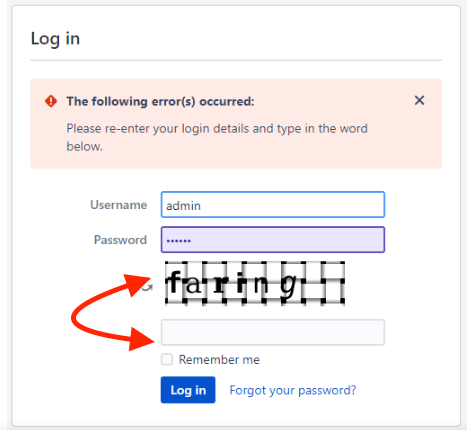Click the 'The following error(s) occurred:' title
Screen dimensions: 467x431
[x=160, y=101]
